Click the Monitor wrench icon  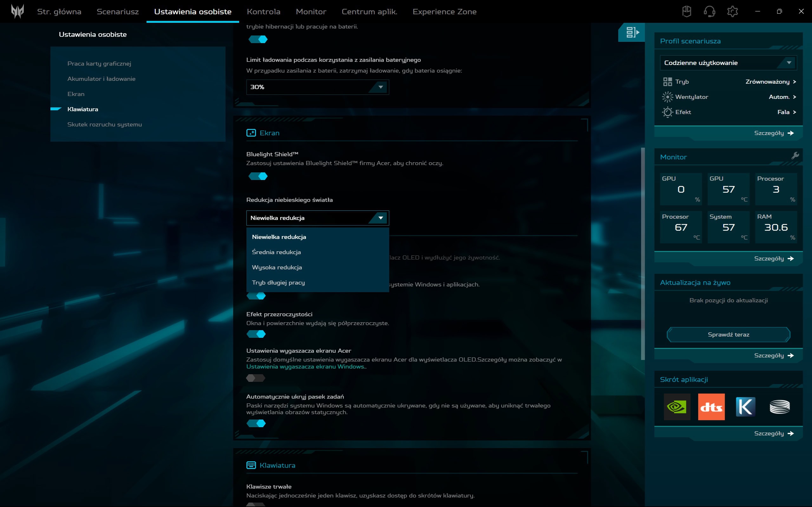(795, 156)
